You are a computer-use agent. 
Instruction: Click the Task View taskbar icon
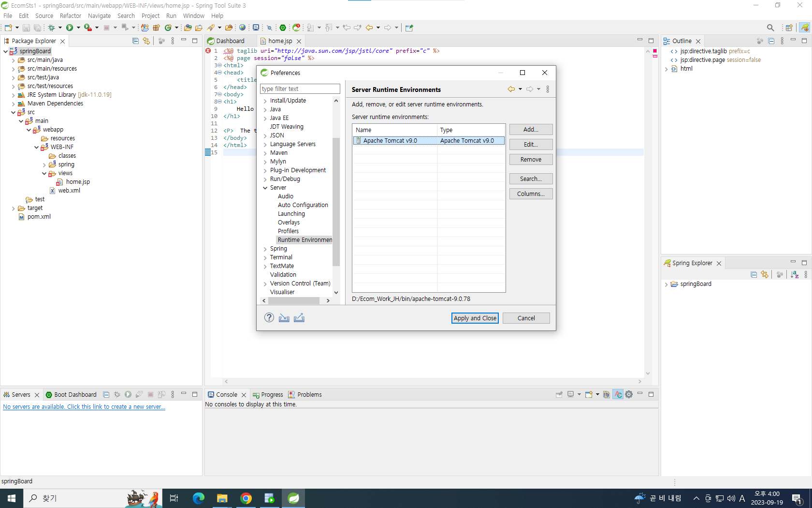tap(174, 498)
